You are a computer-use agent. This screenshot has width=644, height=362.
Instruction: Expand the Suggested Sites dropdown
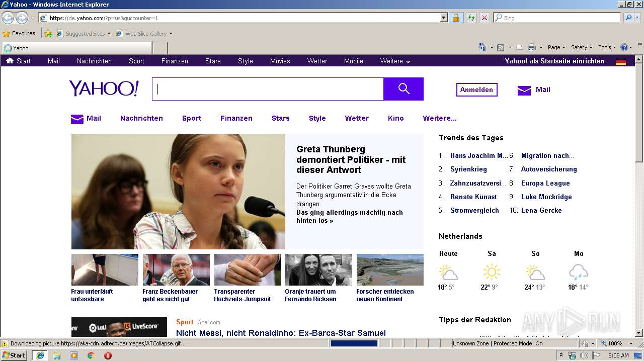(x=109, y=34)
